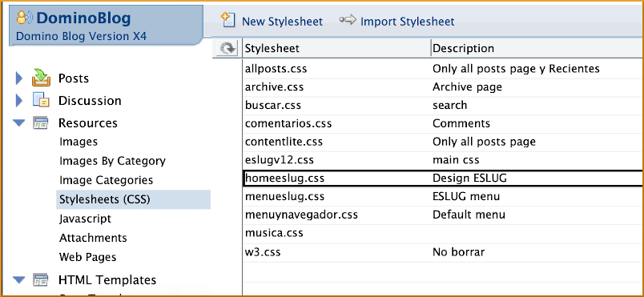Select menueslug.css stylesheet

284,196
